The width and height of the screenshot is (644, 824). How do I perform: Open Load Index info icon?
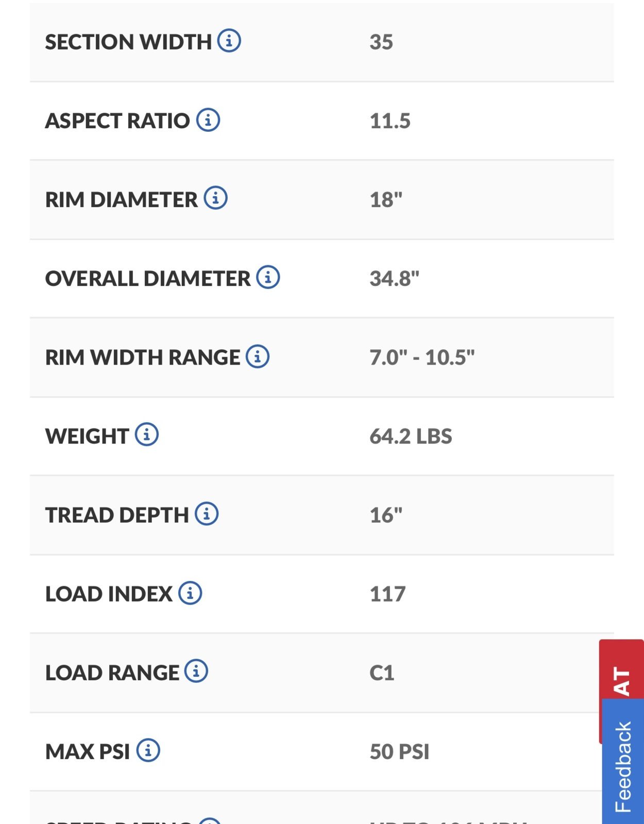coord(190,593)
